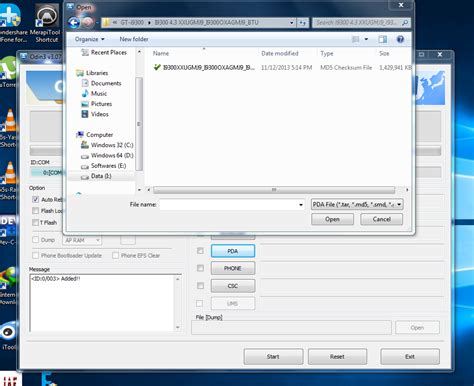This screenshot has width=474, height=386.
Task: Open the help question mark icon
Action: point(400,39)
